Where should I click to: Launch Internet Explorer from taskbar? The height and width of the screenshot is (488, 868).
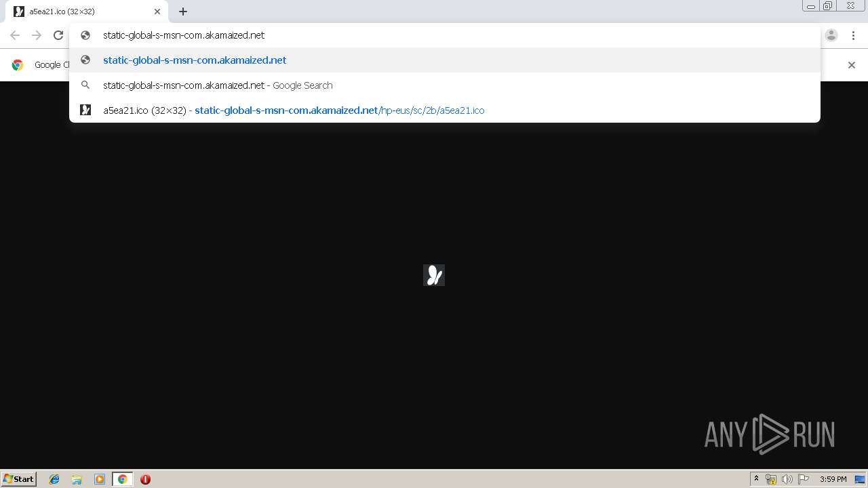pos(54,479)
